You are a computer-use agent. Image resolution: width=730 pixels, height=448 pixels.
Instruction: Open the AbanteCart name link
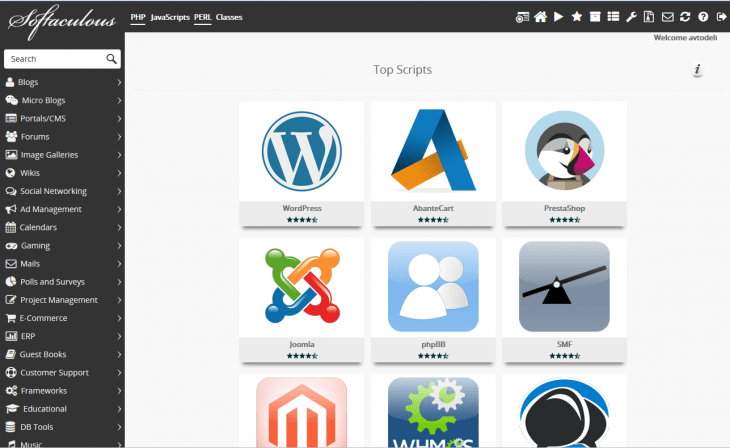click(433, 208)
